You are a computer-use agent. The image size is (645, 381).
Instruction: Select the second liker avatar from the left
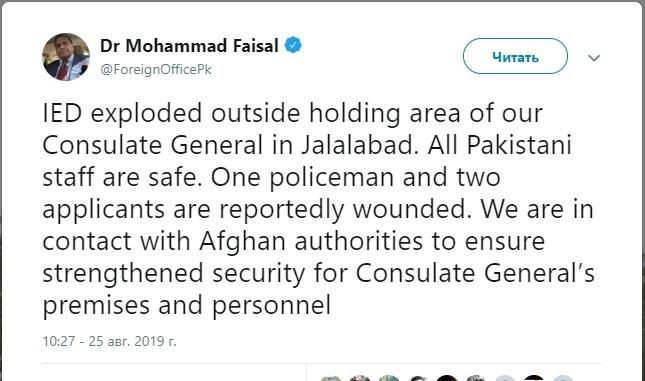(x=360, y=379)
